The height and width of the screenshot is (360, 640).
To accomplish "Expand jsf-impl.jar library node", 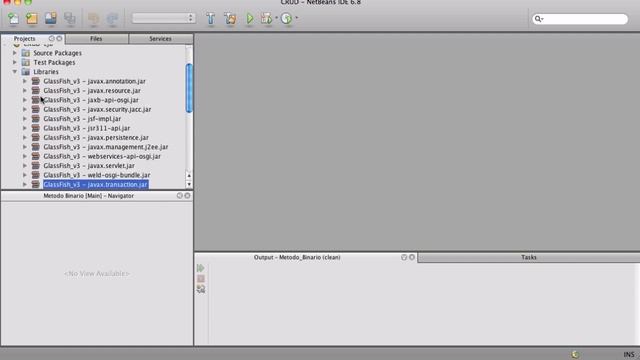I will 24,118.
